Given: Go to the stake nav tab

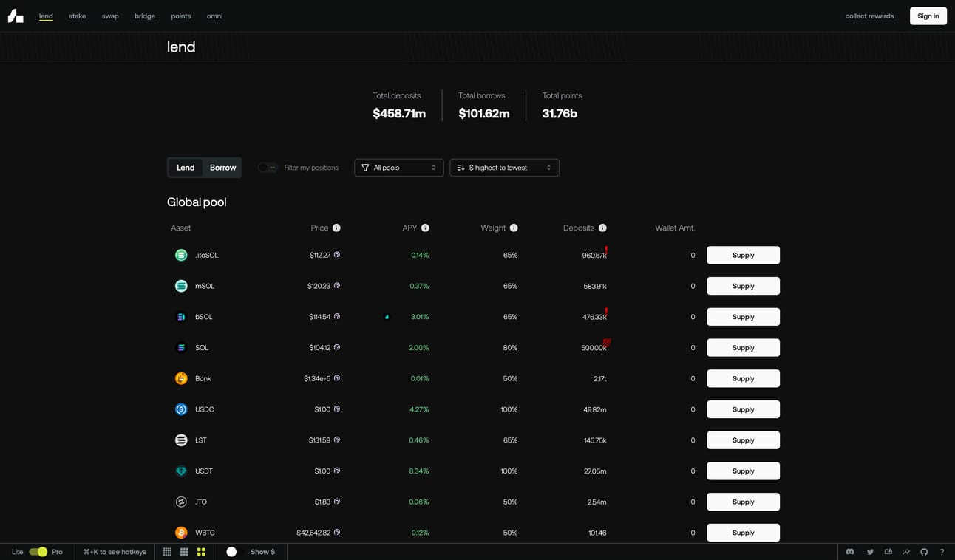Looking at the screenshot, I should (x=78, y=16).
